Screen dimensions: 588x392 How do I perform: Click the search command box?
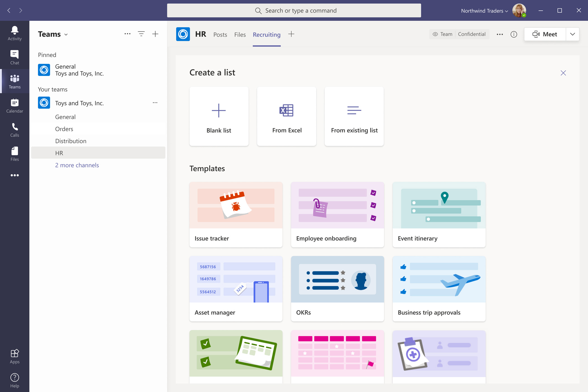294,11
